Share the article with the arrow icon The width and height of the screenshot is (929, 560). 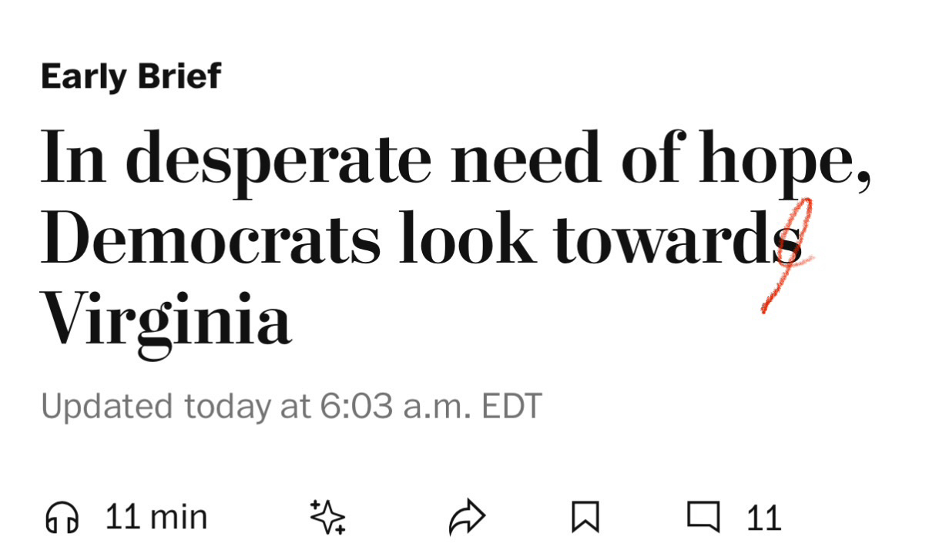[x=468, y=518]
